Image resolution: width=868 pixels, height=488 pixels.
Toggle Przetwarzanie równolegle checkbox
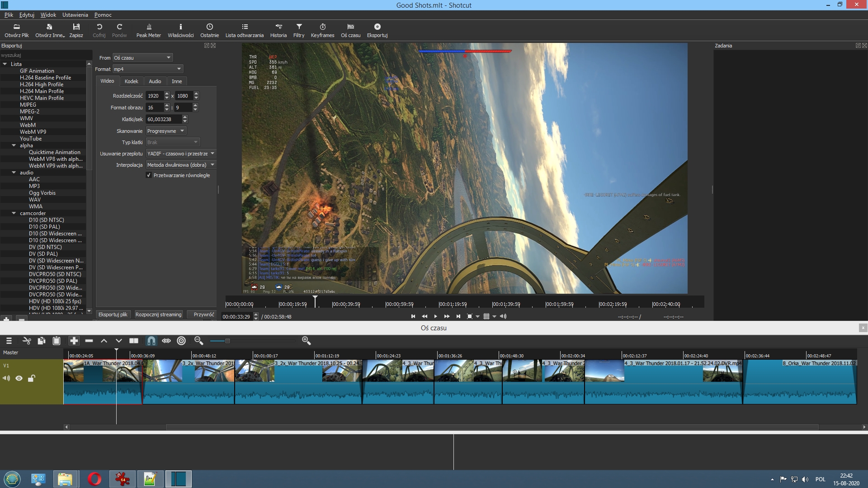click(x=149, y=175)
